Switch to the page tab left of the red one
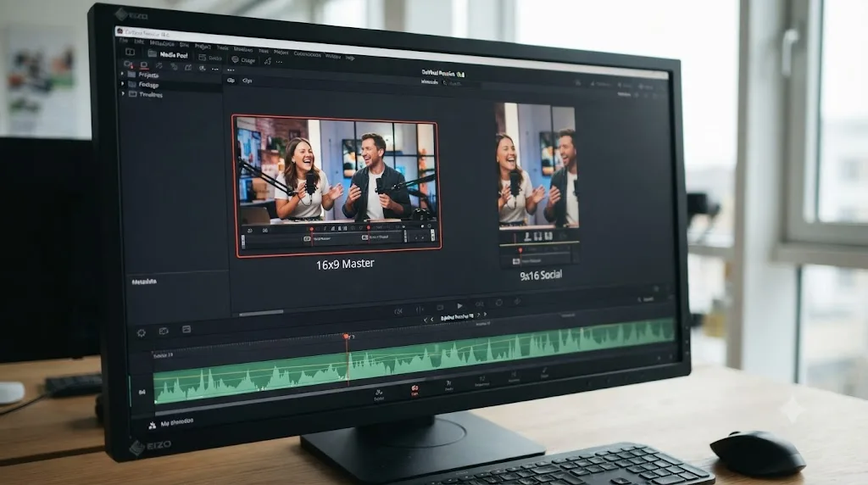Viewport: 868px width, 485px height. [x=379, y=395]
